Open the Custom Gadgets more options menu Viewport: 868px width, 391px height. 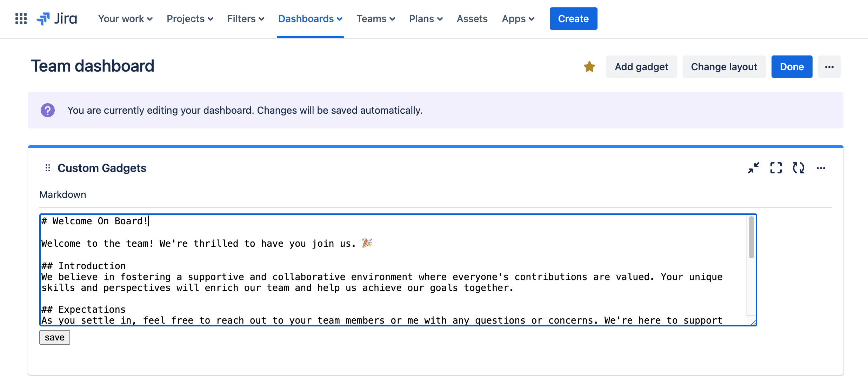821,168
